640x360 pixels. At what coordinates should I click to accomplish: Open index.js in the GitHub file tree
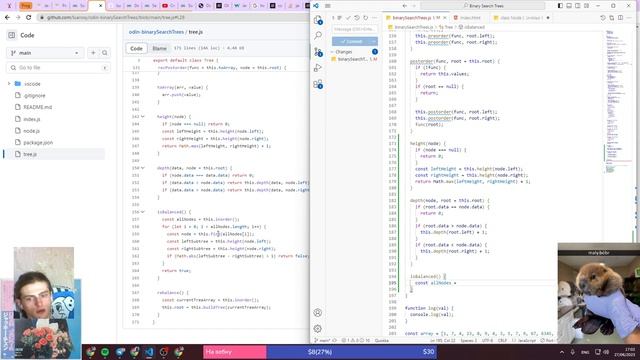(x=31, y=119)
